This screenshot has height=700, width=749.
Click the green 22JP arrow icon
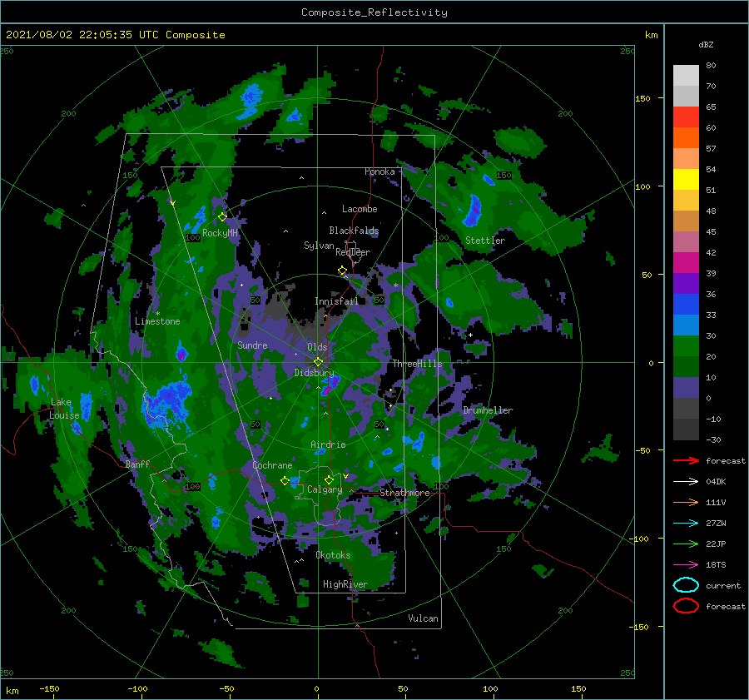tap(686, 544)
